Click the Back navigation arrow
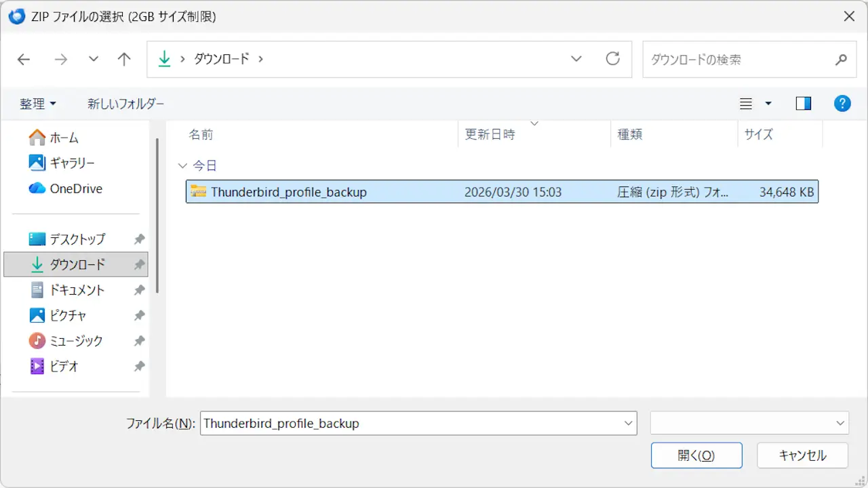The width and height of the screenshot is (868, 488). (24, 60)
